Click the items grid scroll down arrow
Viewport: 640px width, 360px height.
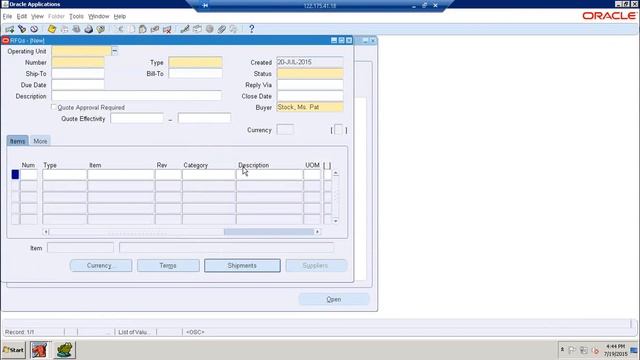[x=336, y=221]
